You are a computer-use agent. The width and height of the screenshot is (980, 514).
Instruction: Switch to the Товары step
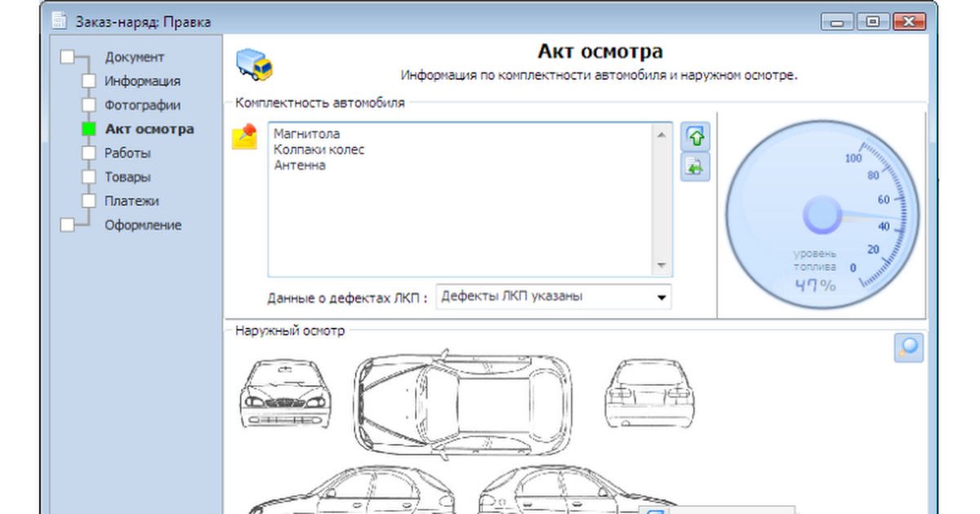point(127,177)
